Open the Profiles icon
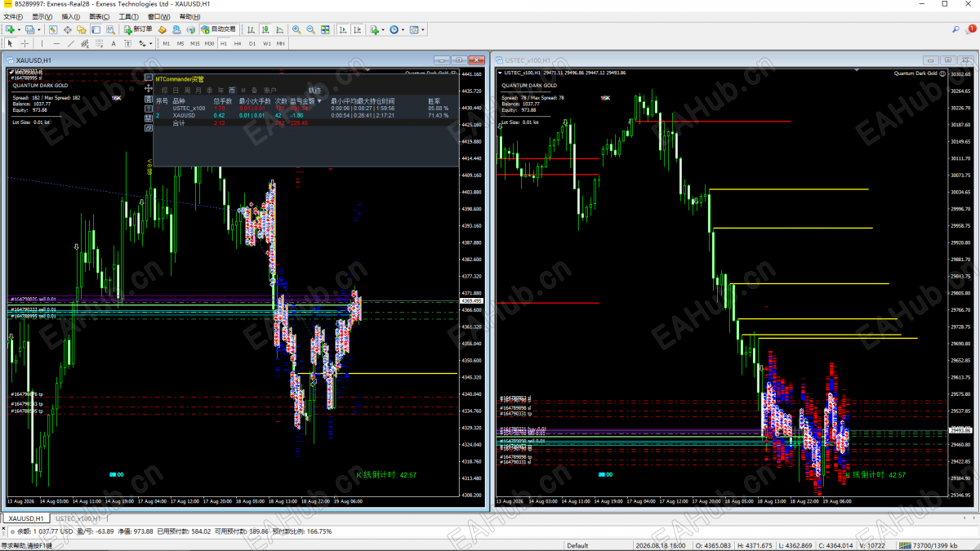The height and width of the screenshot is (551, 980). (30, 29)
